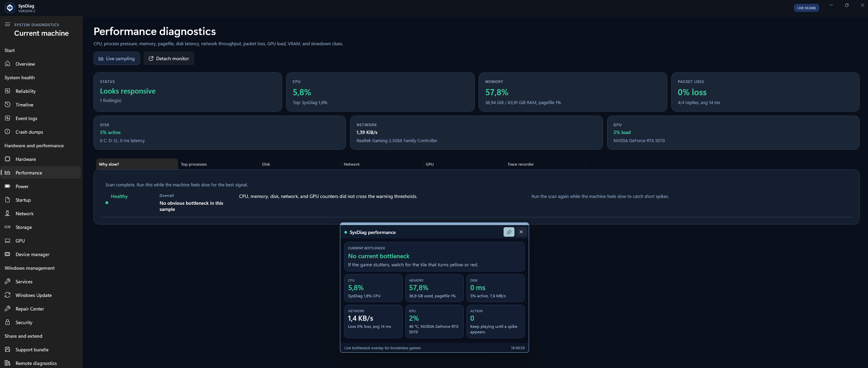Click the Storage drive icon
Viewport: 868px width, 368px height.
click(7, 227)
